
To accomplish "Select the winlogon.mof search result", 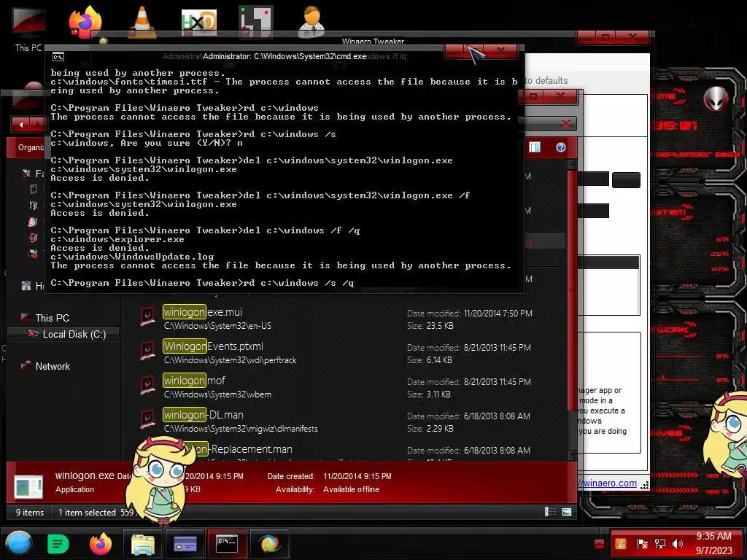I will coord(352,387).
